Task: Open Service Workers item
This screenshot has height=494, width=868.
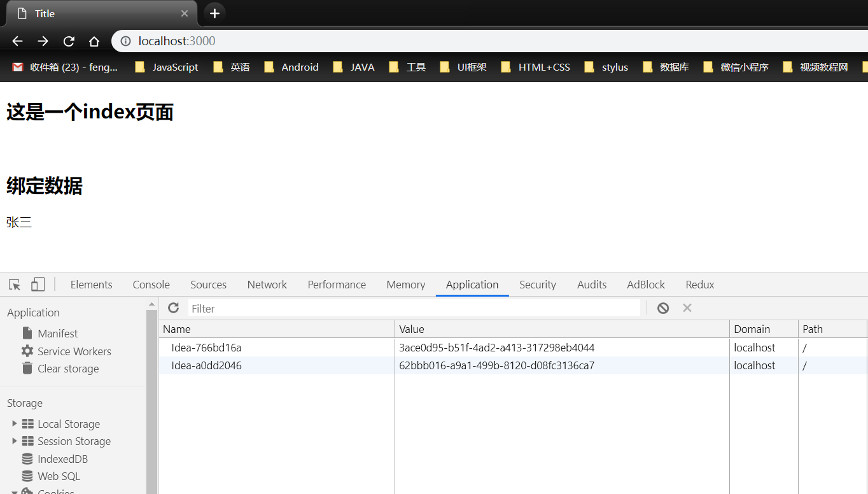Action: (x=74, y=351)
